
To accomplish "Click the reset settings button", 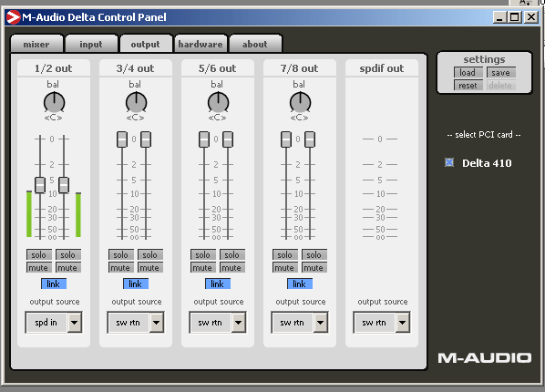I will (468, 85).
